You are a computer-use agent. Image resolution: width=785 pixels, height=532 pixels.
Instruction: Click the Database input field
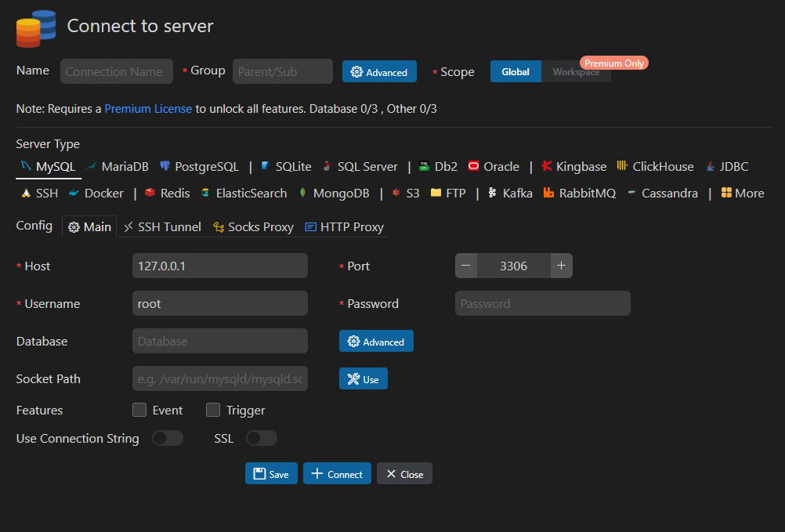[x=220, y=341]
